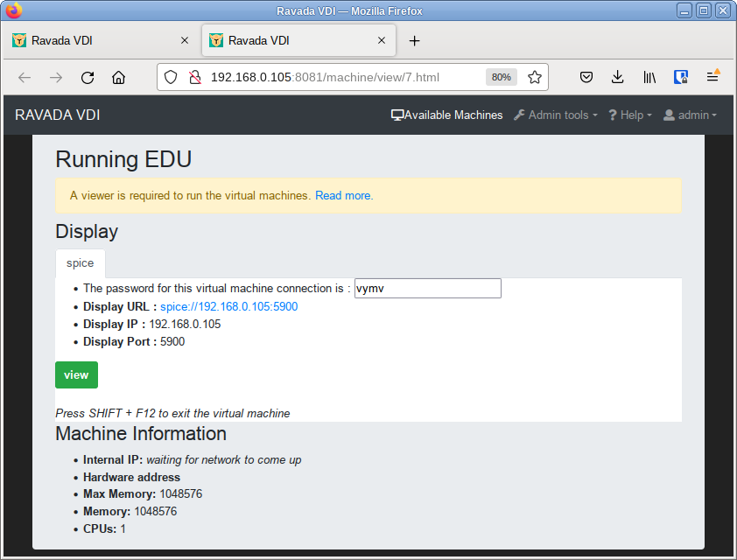Screen dimensions: 737x560
Task: Open the admin user dropdown
Action: coord(690,115)
